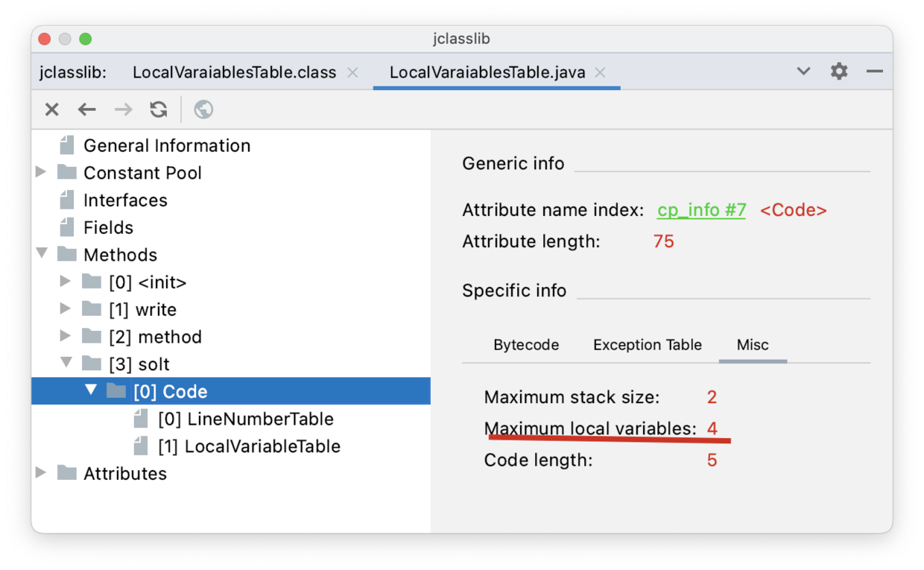Screen dimensions: 924x570
Task: Click the back arrow toolbar icon
Action: click(87, 110)
